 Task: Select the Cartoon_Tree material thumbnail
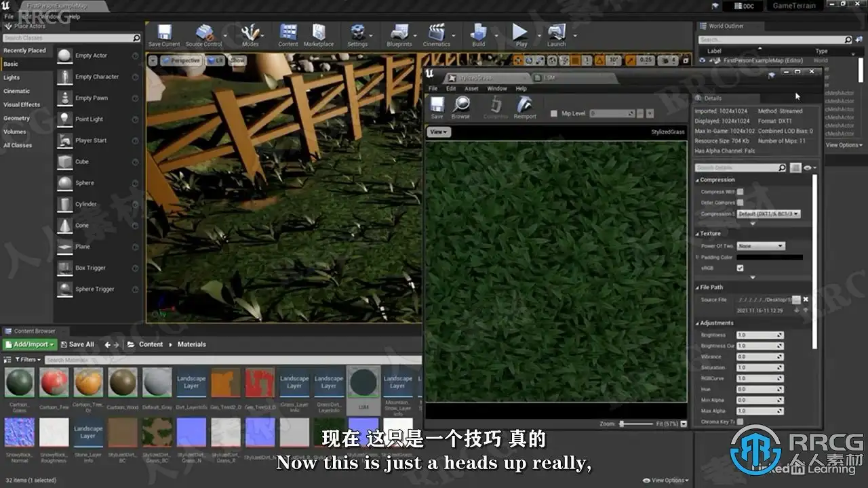(54, 382)
